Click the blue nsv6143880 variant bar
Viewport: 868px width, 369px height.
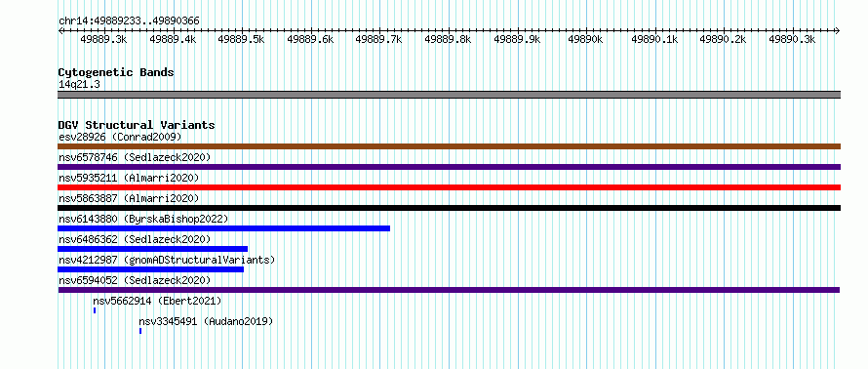click(x=223, y=228)
